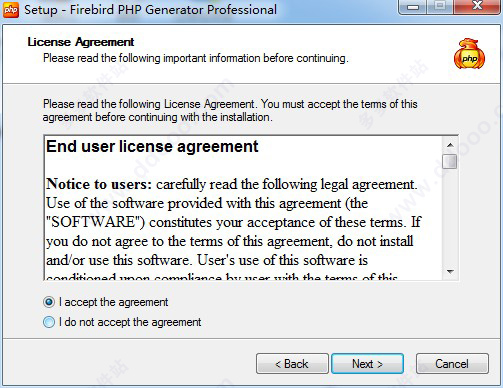
Task: Select I do not accept the agreement
Action: click(49, 322)
